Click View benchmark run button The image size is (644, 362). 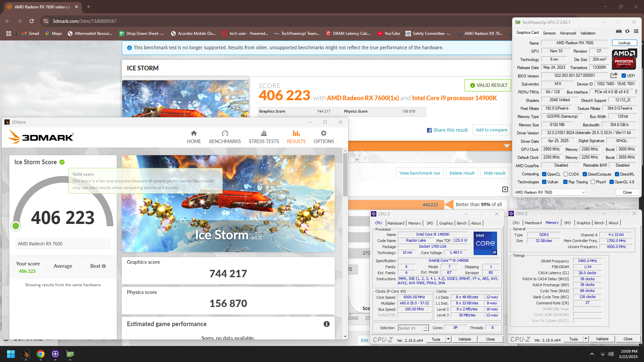[420, 173]
